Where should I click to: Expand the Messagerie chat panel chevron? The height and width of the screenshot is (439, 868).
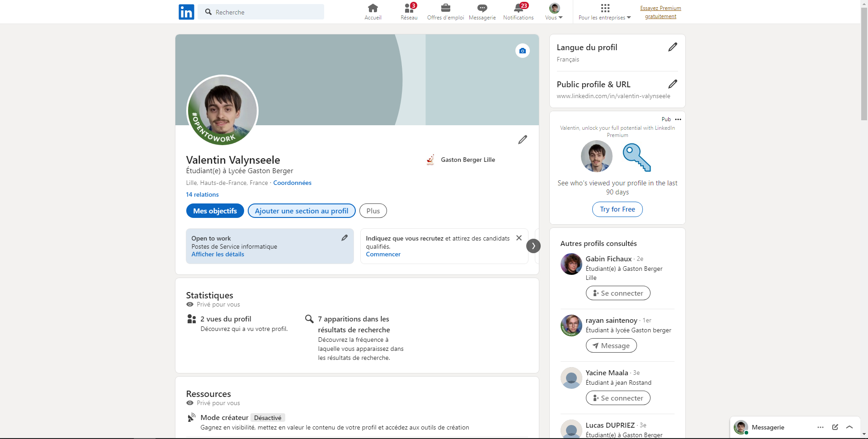click(849, 427)
